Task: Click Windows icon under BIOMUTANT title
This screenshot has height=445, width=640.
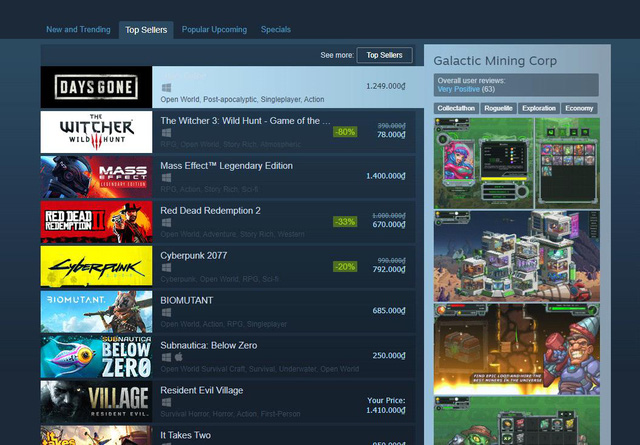Action: click(166, 312)
